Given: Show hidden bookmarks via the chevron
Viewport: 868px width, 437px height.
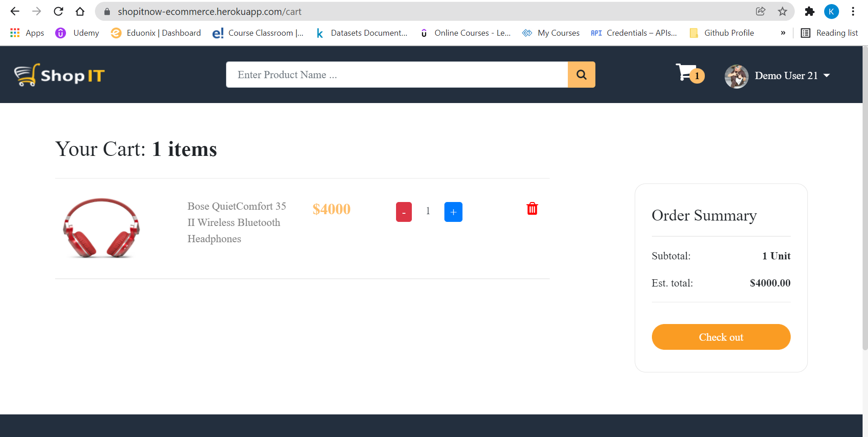Looking at the screenshot, I should click(x=783, y=33).
